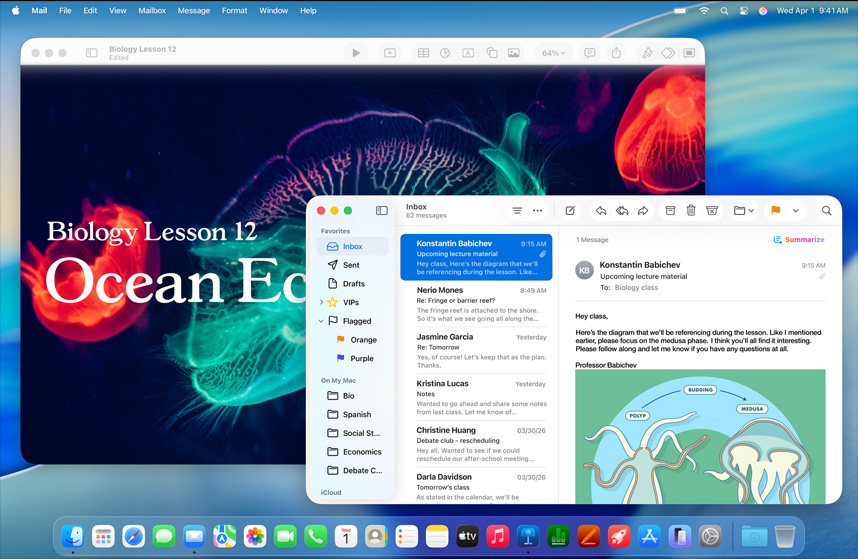The height and width of the screenshot is (559, 858).
Task: Play the Keynote slideshow
Action: click(x=356, y=53)
